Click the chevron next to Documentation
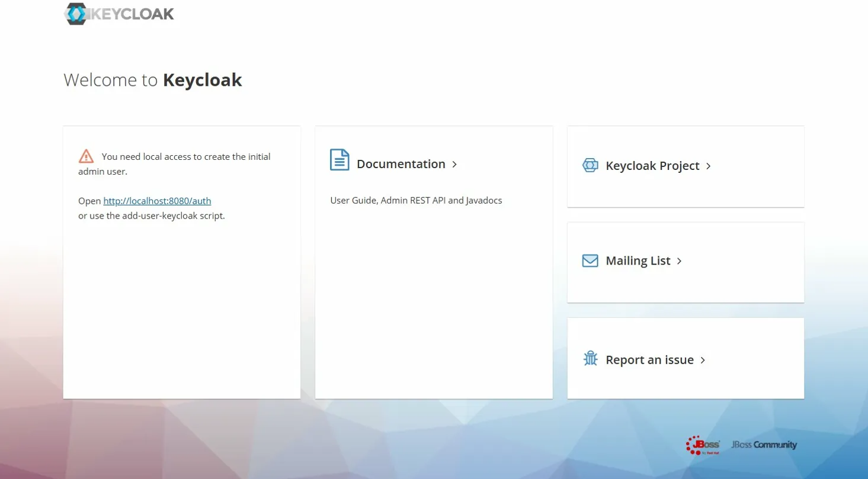Image resolution: width=868 pixels, height=479 pixels. (x=454, y=164)
